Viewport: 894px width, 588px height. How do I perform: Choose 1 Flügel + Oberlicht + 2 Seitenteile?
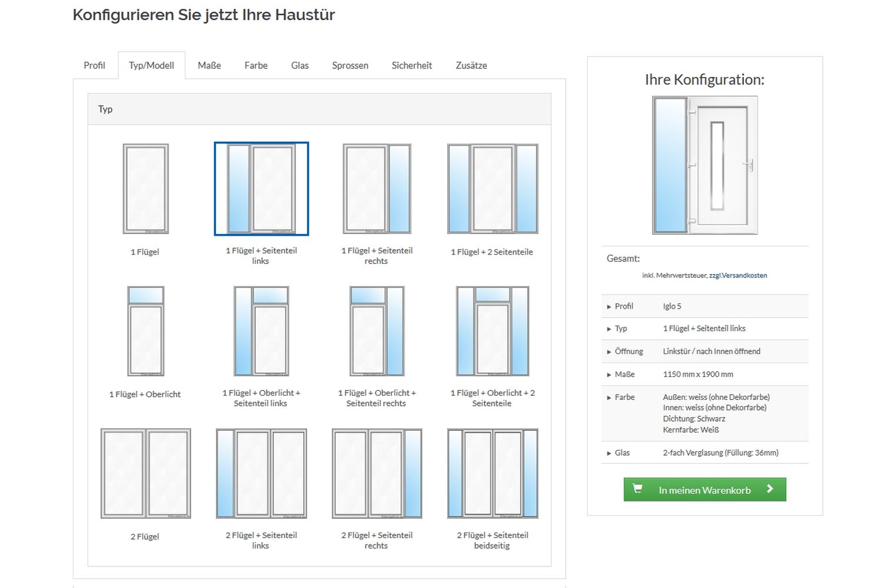coord(492,331)
